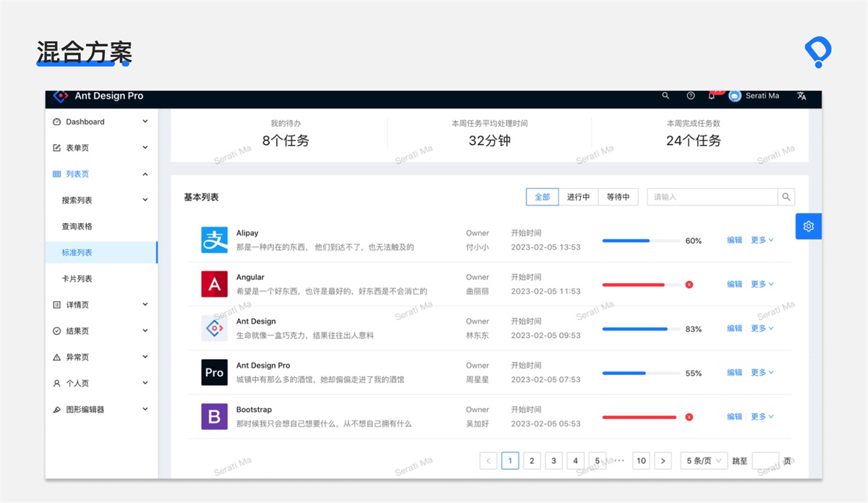Click the Alipay logo thumbnail
868x503 pixels.
click(214, 240)
